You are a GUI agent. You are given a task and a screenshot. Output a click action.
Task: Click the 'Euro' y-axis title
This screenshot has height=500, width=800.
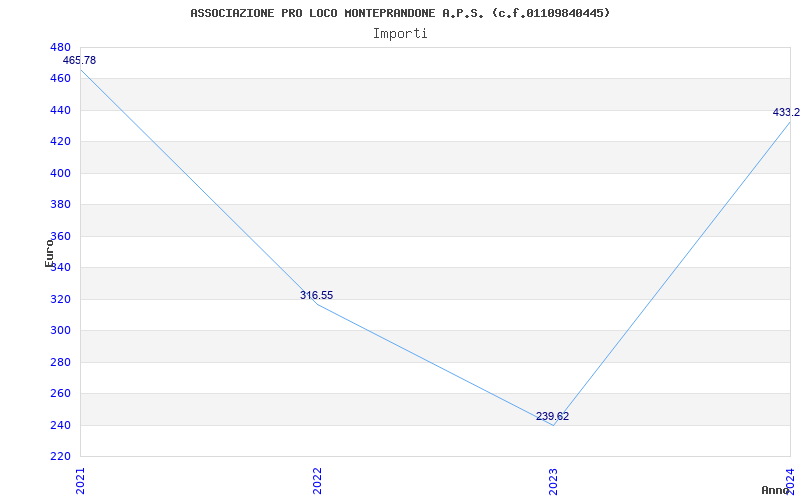click(49, 253)
